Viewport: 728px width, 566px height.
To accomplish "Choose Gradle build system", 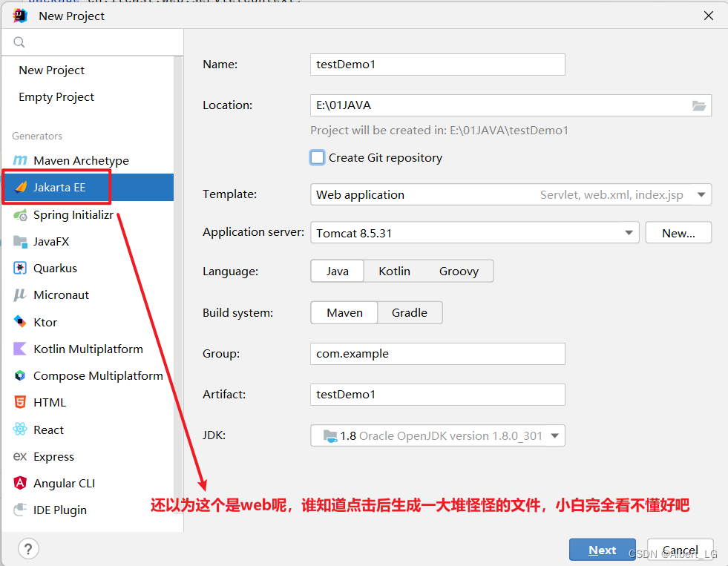I will pyautogui.click(x=410, y=313).
